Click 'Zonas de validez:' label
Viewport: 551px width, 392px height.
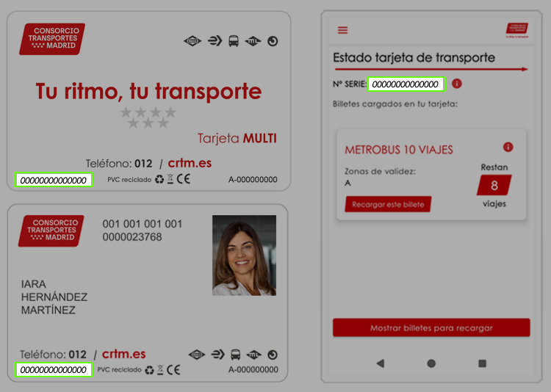pyautogui.click(x=380, y=172)
